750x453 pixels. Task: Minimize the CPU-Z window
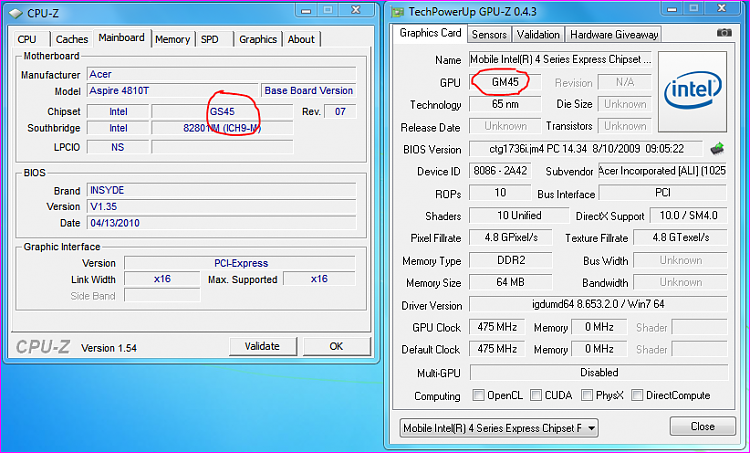point(306,10)
